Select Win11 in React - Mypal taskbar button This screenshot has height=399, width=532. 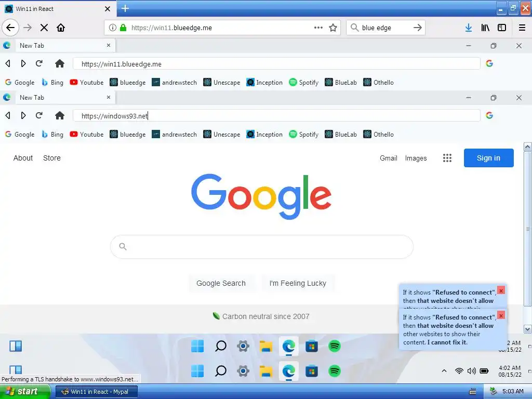point(97,392)
